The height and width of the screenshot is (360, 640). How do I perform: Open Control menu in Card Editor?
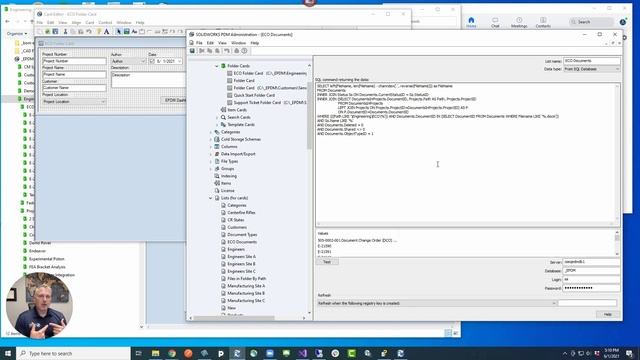click(105, 22)
